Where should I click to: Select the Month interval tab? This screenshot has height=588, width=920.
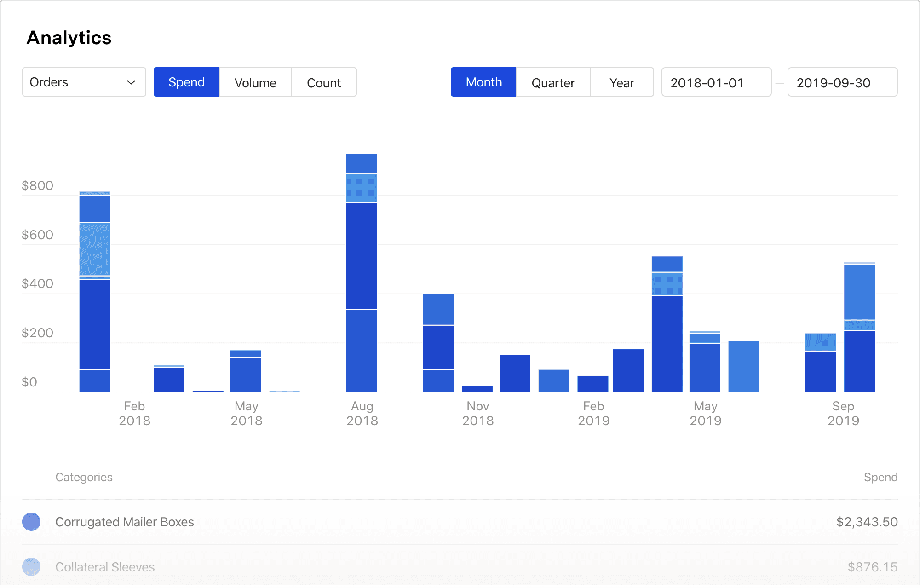tap(483, 82)
